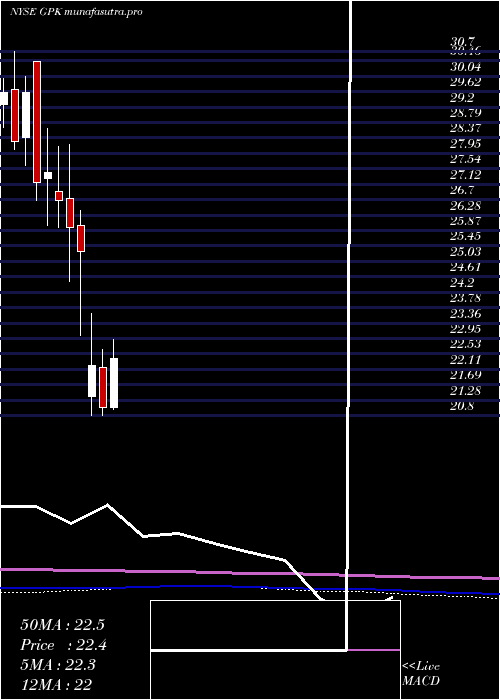Click the <<Live MACD label

click(421, 673)
